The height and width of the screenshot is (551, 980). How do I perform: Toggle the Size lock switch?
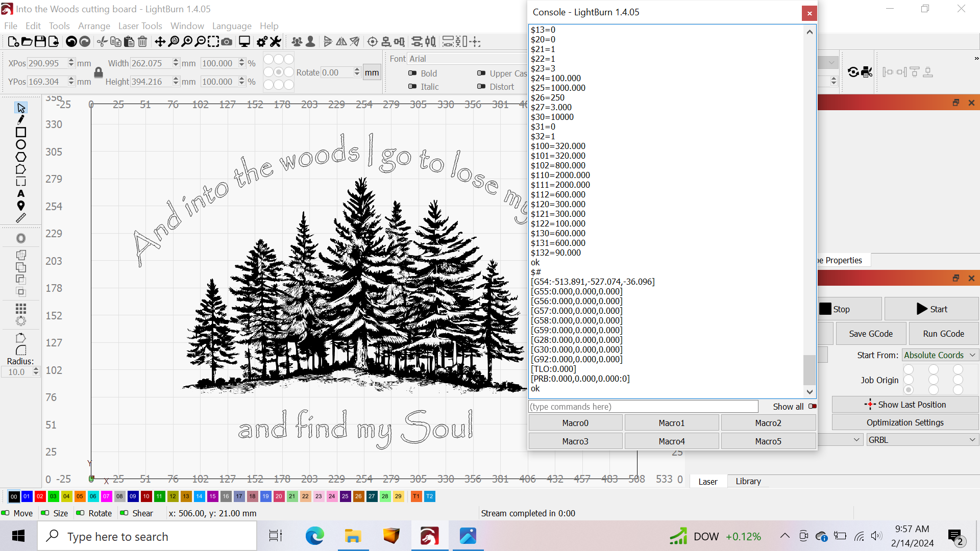pyautogui.click(x=45, y=513)
